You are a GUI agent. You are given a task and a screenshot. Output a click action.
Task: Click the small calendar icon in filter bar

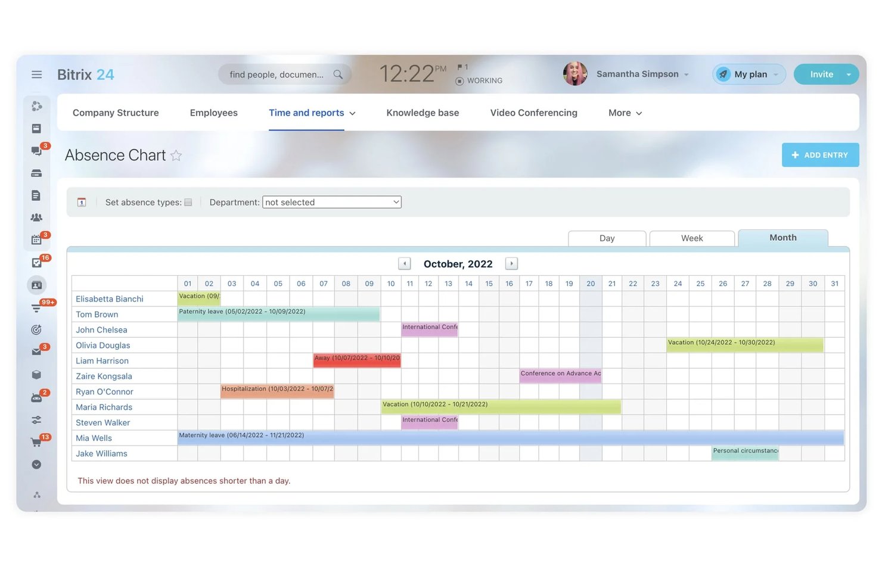click(x=82, y=203)
